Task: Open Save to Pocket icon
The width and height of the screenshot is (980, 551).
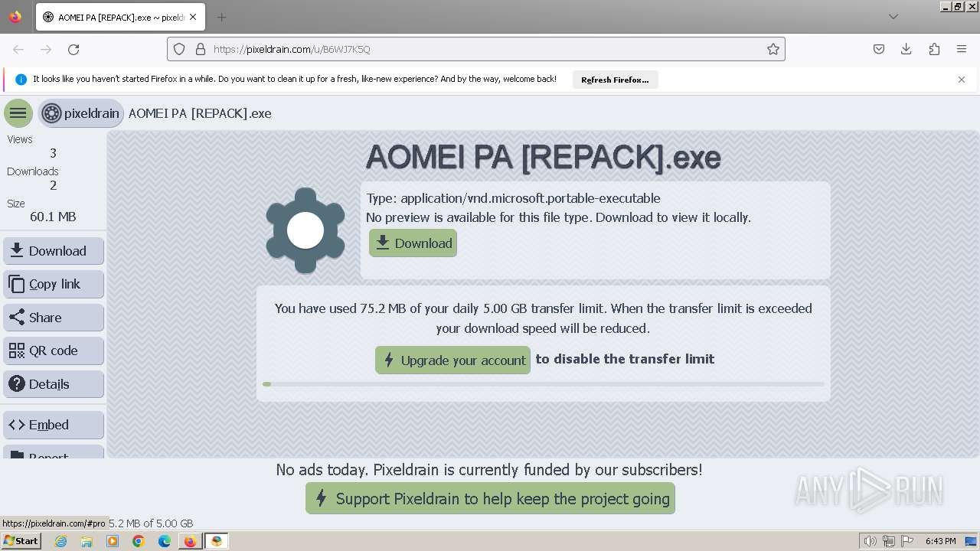Action: click(x=879, y=49)
